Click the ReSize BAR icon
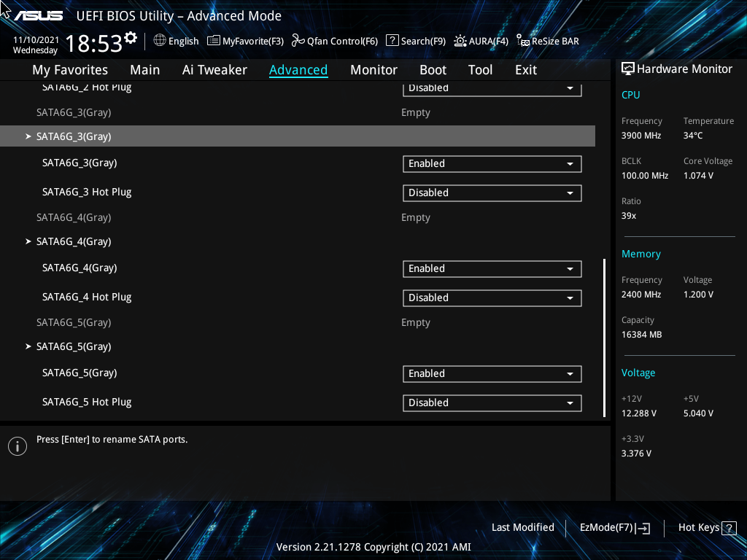747x560 pixels. pos(523,41)
